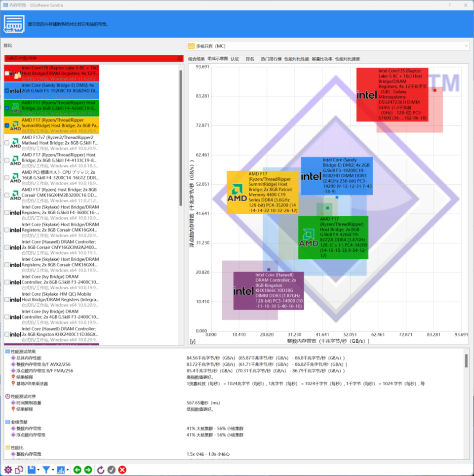Open the 热门排行榜 tab
The height and width of the screenshot is (476, 474).
271,59
